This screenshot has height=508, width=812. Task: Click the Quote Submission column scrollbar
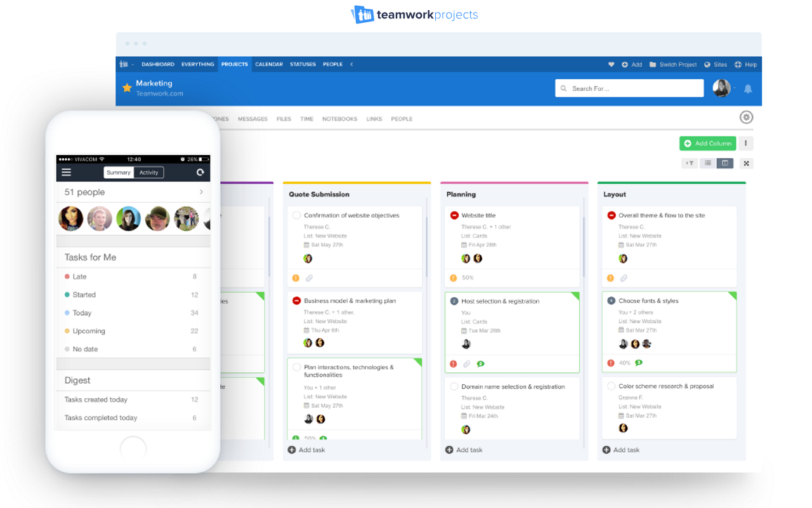(426, 247)
